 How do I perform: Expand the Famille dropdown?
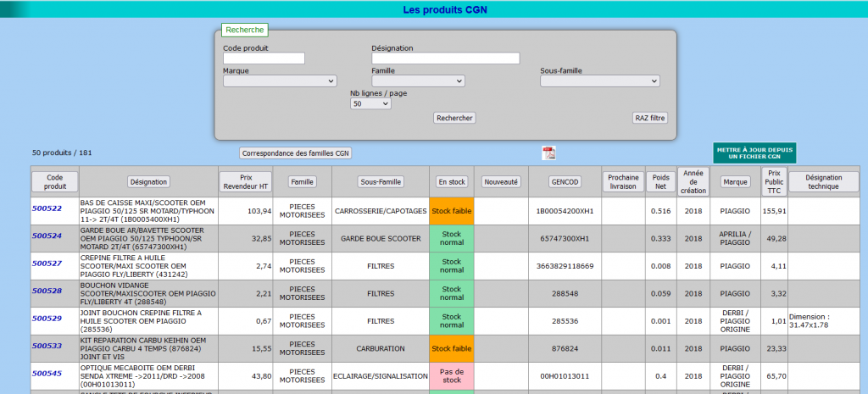418,81
